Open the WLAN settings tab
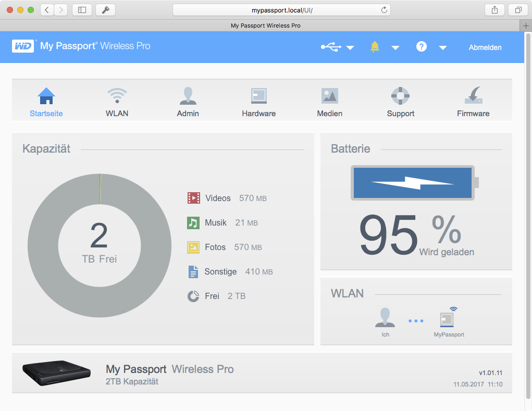532x411 pixels. click(117, 102)
